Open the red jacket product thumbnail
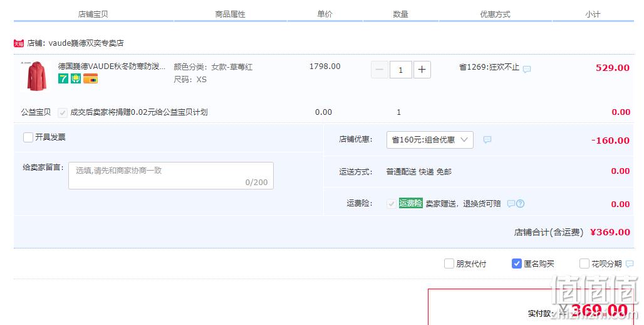This screenshot has height=325, width=644. pyautogui.click(x=36, y=76)
